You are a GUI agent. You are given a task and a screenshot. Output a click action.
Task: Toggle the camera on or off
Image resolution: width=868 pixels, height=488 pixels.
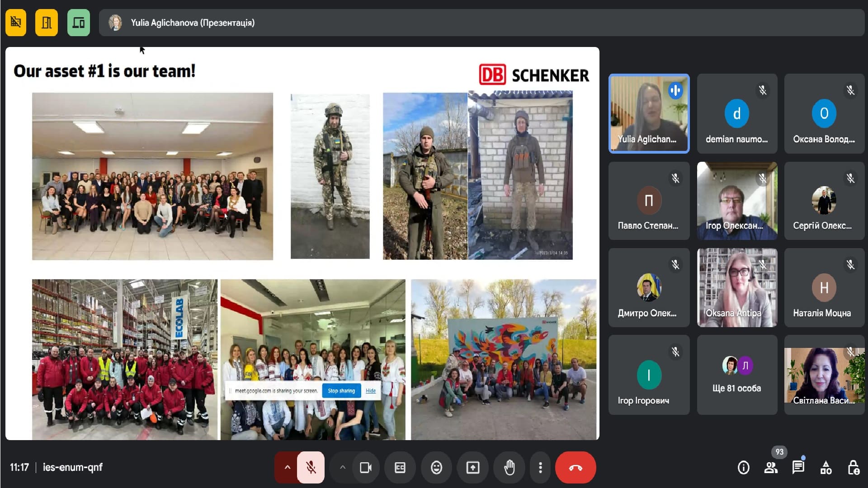pyautogui.click(x=365, y=468)
